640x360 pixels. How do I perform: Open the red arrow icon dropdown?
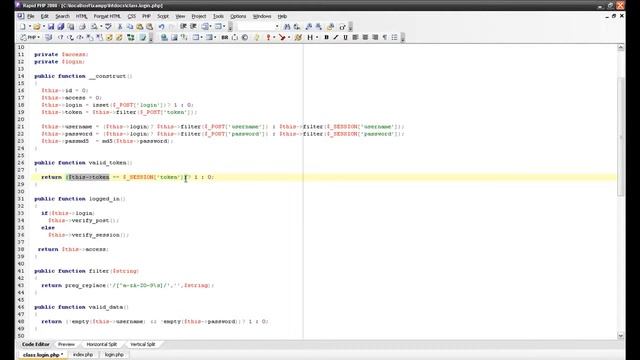(x=289, y=38)
